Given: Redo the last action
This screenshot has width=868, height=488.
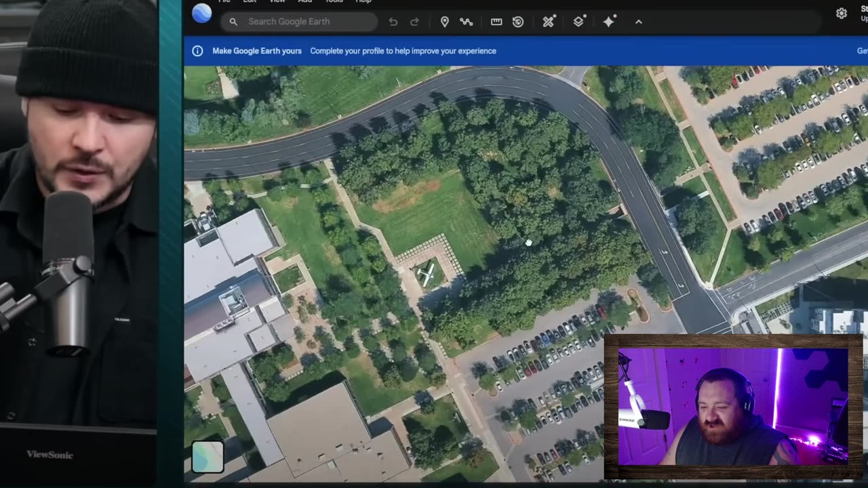Looking at the screenshot, I should pos(414,22).
